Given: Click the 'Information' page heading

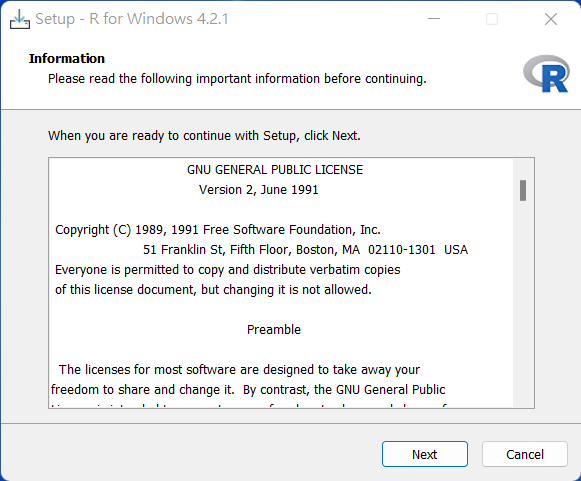Looking at the screenshot, I should pyautogui.click(x=67, y=59).
